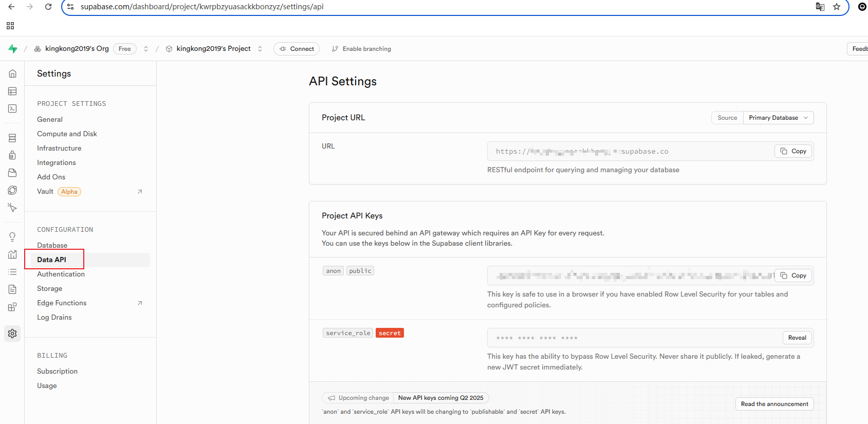
Task: Expand the project switcher chevron
Action: [x=260, y=49]
